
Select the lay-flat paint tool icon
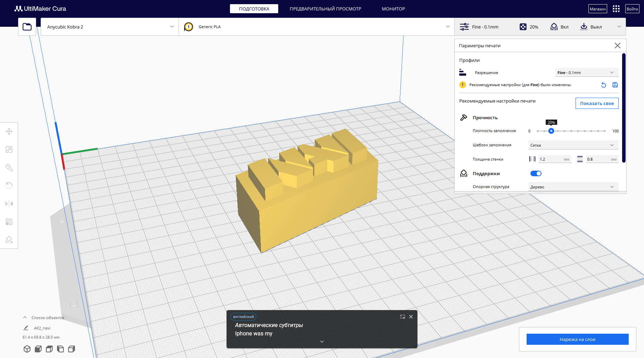[x=9, y=168]
